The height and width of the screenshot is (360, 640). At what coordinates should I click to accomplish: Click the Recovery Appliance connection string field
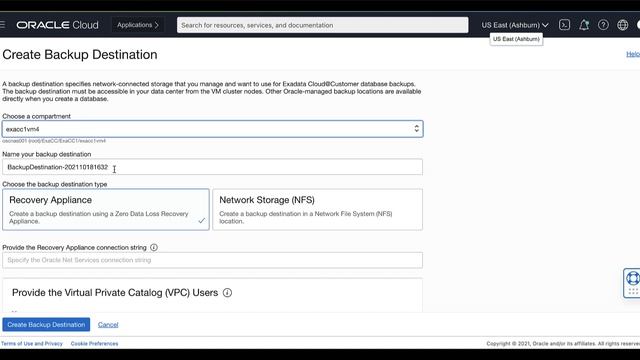[212, 260]
